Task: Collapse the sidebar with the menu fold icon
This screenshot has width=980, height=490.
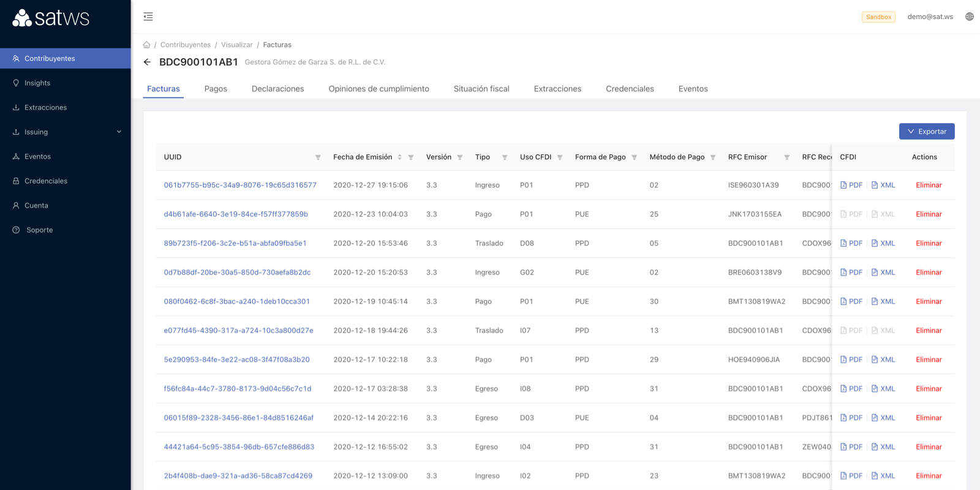Action: point(148,17)
